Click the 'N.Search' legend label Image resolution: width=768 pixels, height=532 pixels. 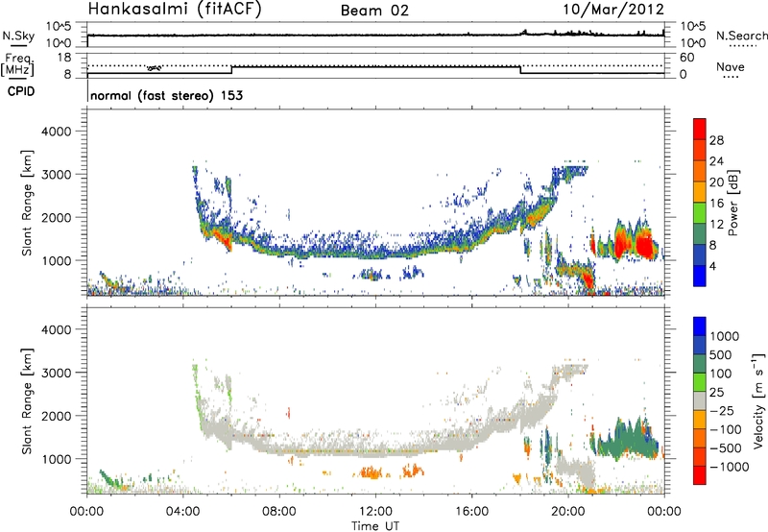coord(741,36)
